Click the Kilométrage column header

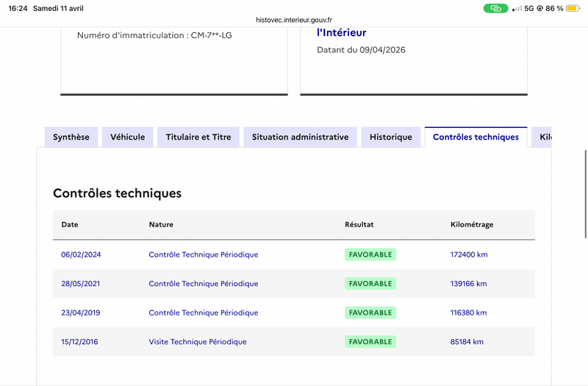pyautogui.click(x=472, y=225)
